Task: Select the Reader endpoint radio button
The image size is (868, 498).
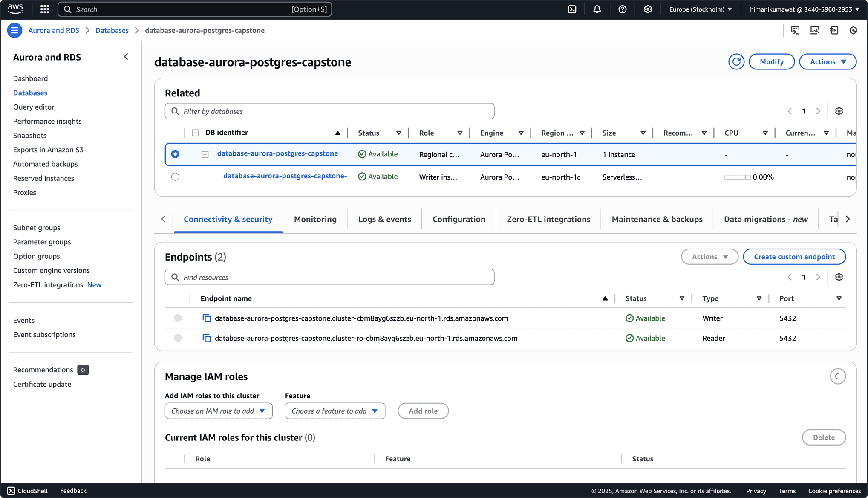Action: pyautogui.click(x=178, y=338)
